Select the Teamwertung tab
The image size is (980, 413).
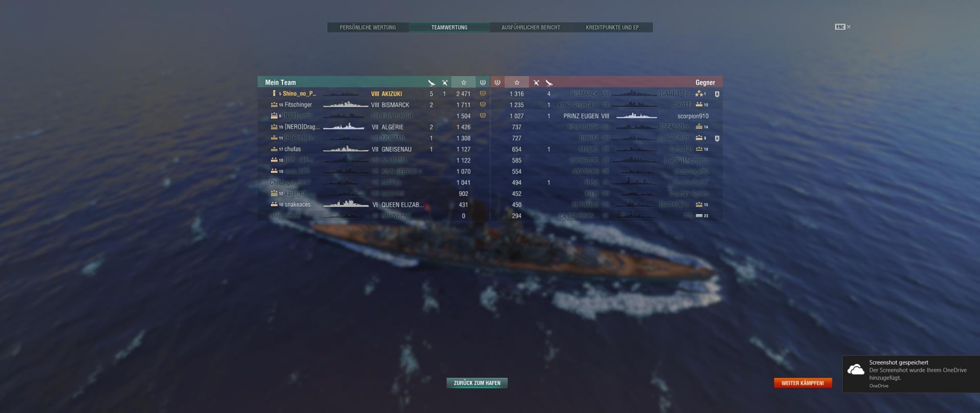pos(449,28)
